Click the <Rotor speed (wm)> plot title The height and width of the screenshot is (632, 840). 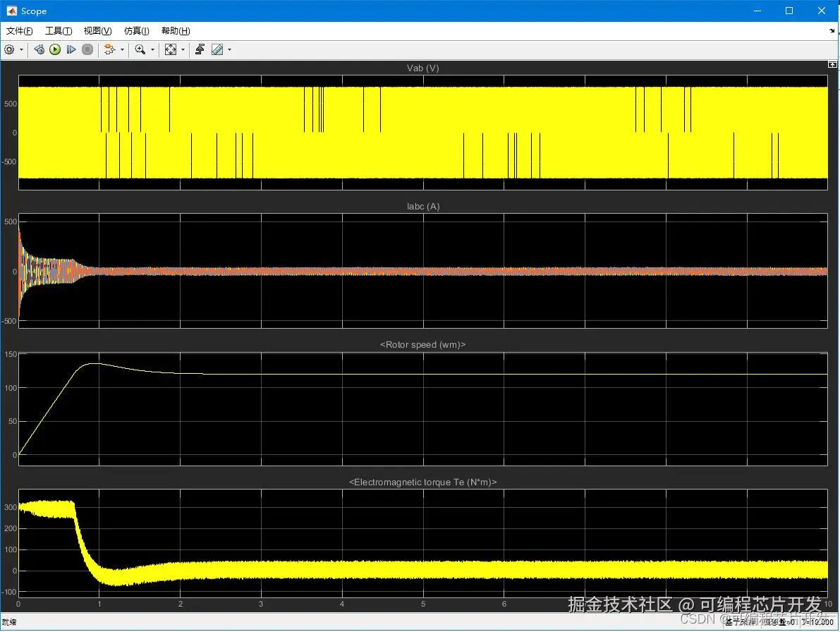pos(422,344)
